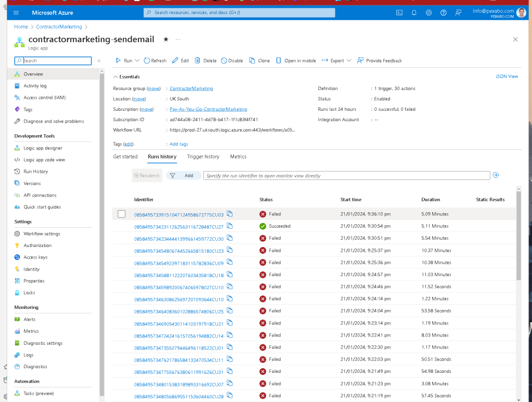
Task: Select the Runs history tab
Action: pos(162,157)
